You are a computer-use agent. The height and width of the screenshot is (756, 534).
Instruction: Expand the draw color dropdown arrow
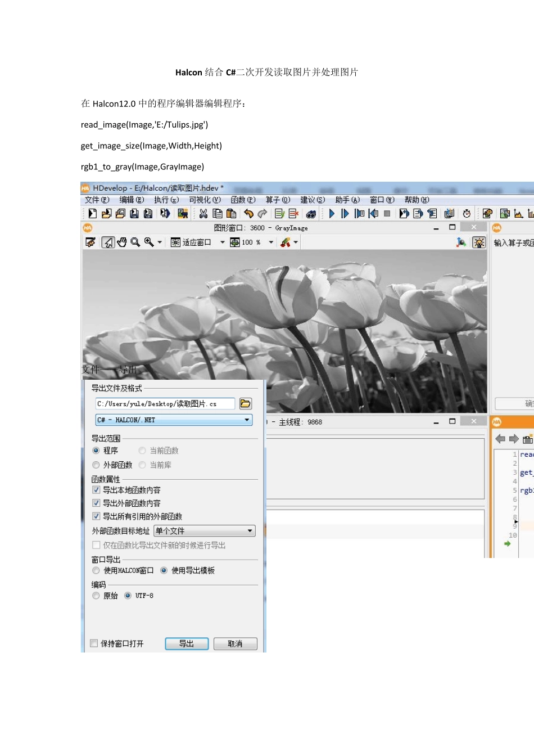[x=296, y=242]
